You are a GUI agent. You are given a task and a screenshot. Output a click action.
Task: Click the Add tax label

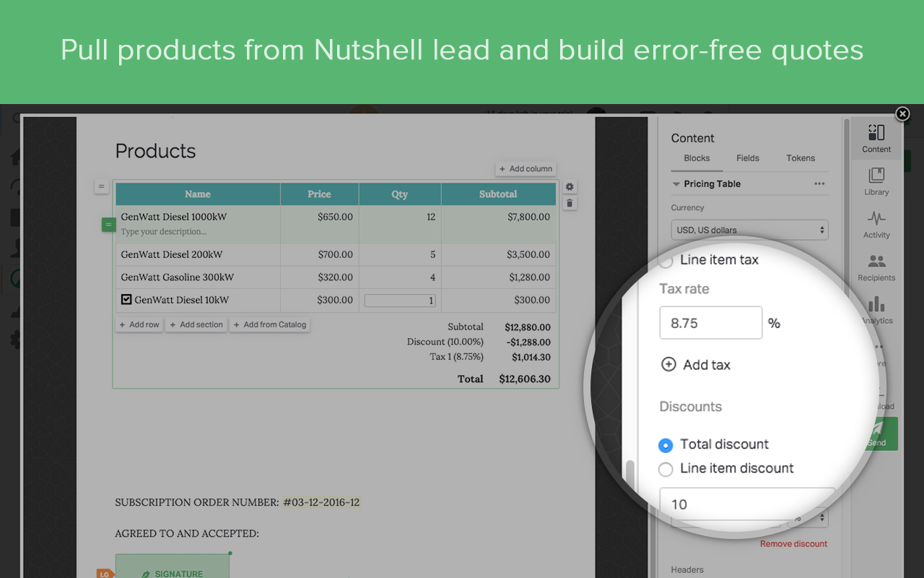(x=707, y=365)
